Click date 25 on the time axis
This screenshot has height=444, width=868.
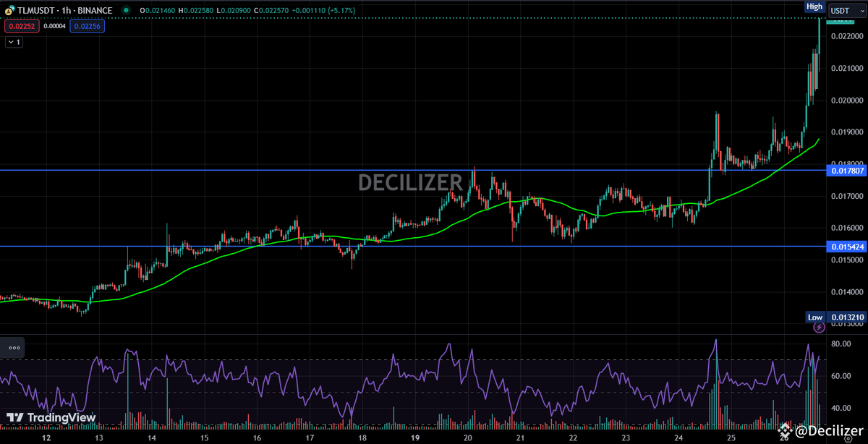731,437
